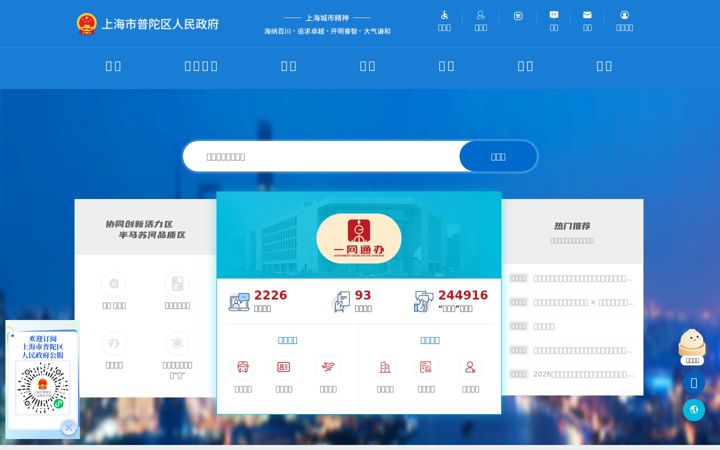Image resolution: width=720 pixels, height=450 pixels.
Task: Select the red ID card service icon
Action: click(x=284, y=367)
